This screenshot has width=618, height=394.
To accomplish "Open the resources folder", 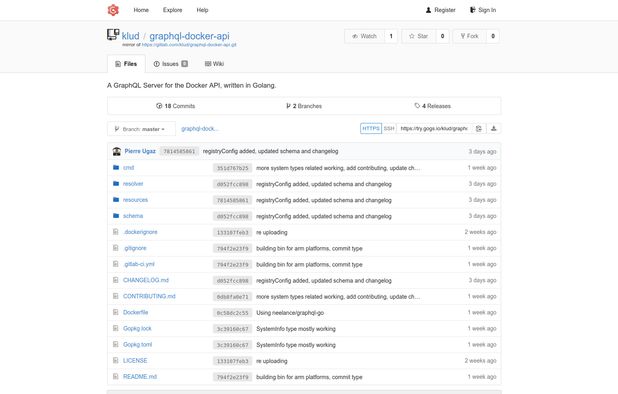I will pyautogui.click(x=135, y=200).
